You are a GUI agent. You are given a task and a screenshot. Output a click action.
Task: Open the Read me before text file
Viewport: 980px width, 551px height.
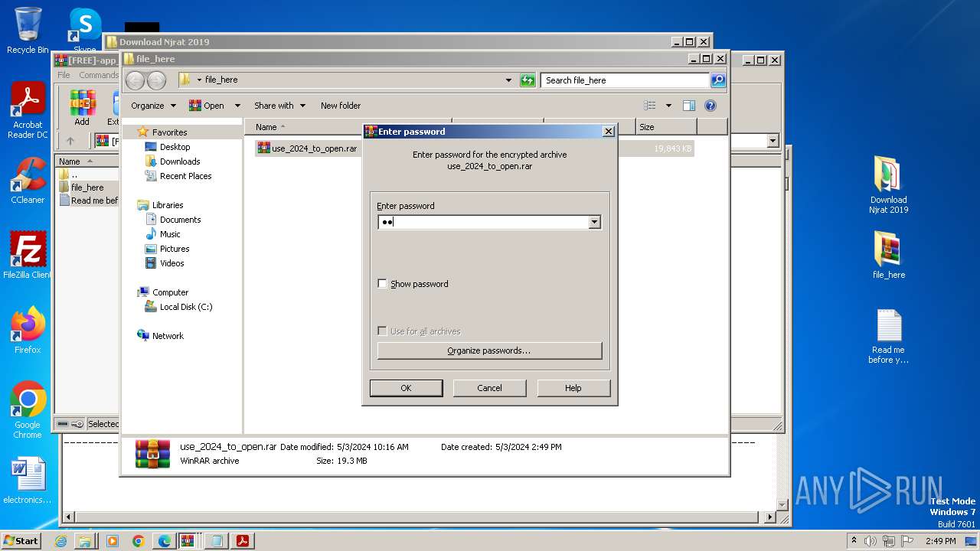point(888,337)
